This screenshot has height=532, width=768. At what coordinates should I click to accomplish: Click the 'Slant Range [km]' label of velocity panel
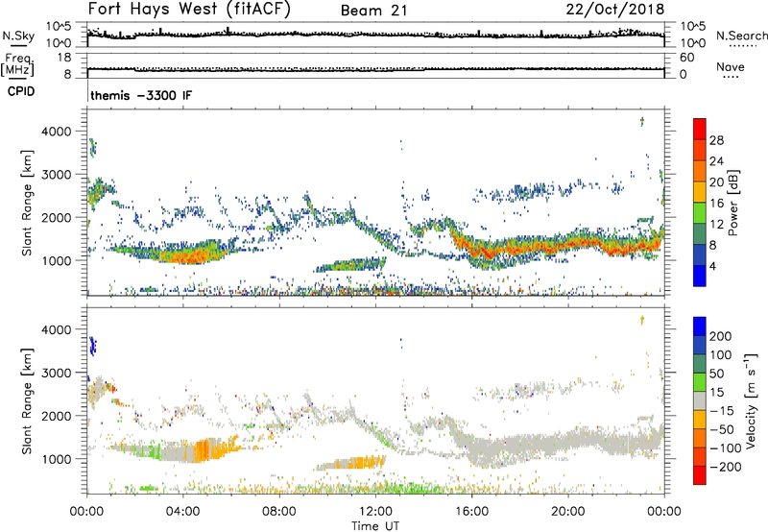tap(27, 401)
